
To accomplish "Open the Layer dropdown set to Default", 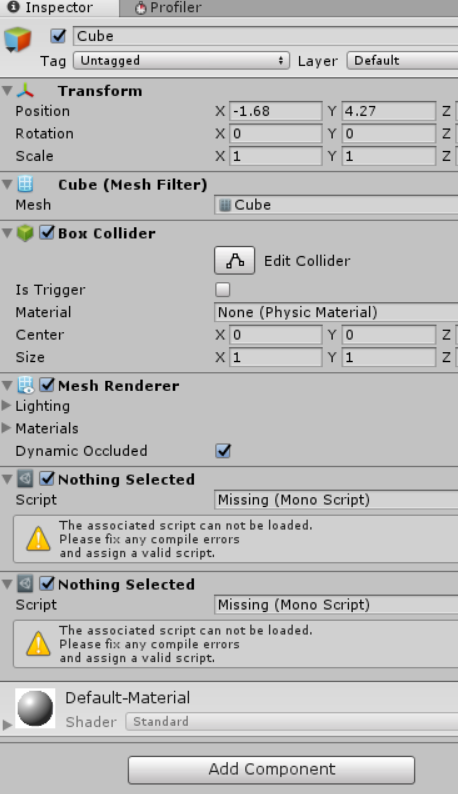I will point(403,60).
